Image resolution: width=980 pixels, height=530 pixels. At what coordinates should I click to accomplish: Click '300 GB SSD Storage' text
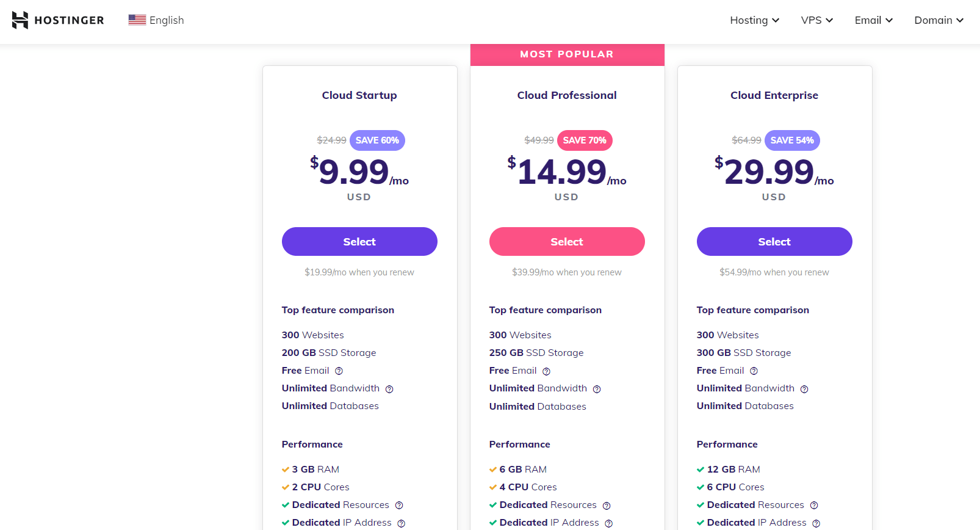[x=744, y=353]
